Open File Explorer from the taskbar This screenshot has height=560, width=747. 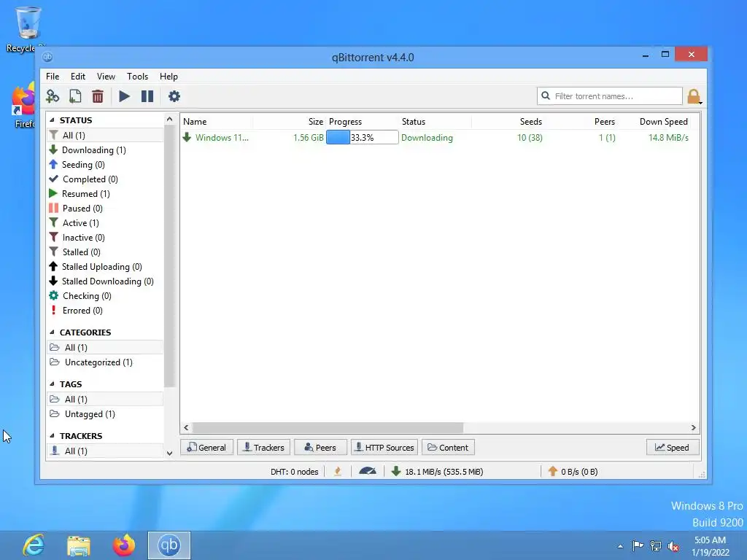point(79,545)
